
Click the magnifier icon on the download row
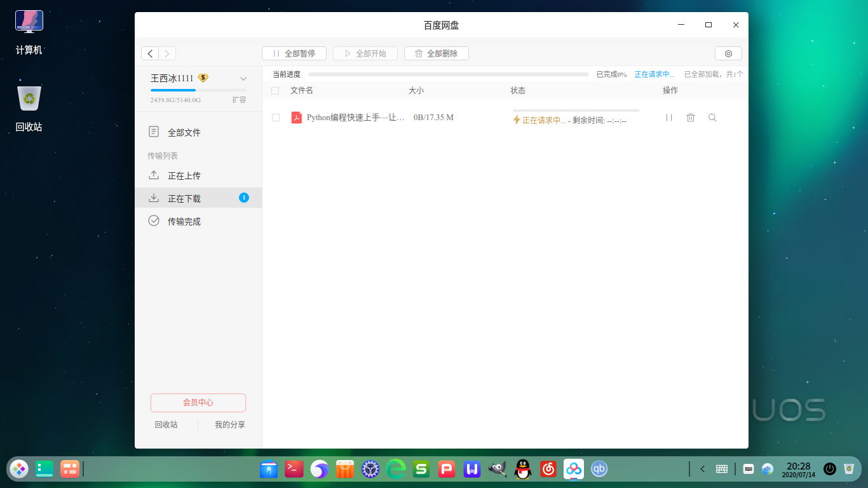pos(712,118)
